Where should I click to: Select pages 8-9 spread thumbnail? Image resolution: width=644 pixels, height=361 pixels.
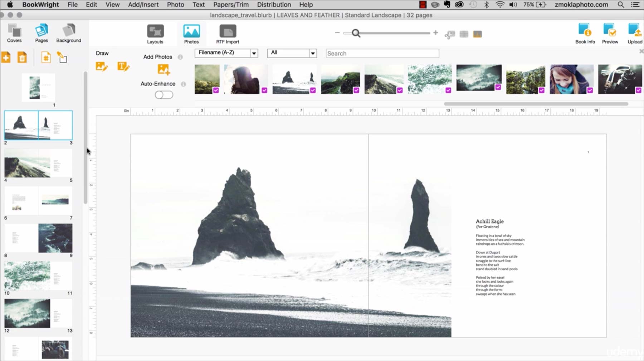[38, 238]
